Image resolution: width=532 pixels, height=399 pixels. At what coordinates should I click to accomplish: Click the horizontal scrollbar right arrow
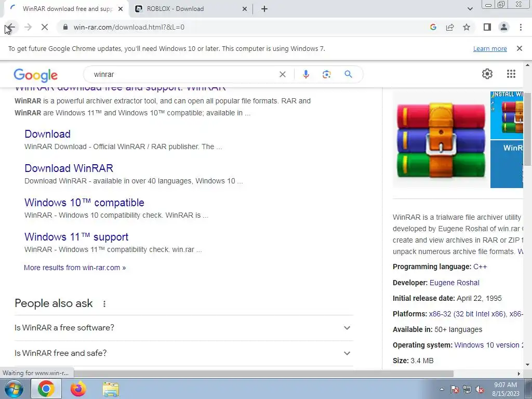click(x=519, y=374)
